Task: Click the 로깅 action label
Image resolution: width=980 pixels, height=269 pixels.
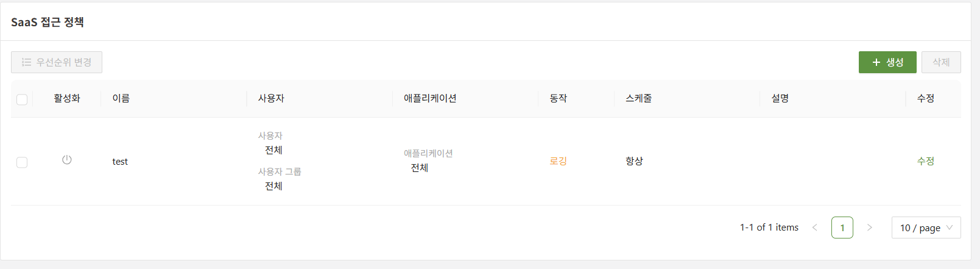Action: click(558, 161)
